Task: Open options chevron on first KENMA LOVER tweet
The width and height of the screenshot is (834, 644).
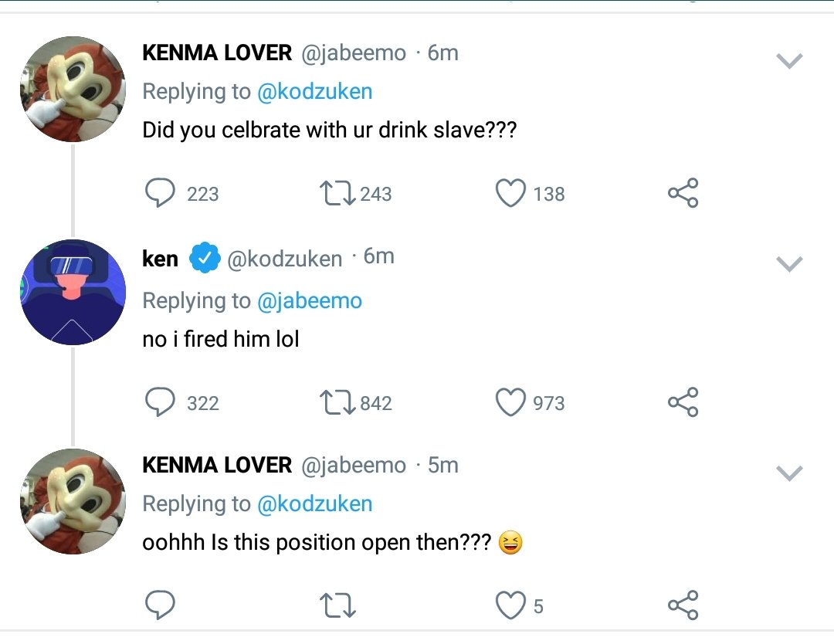Action: pos(788,61)
